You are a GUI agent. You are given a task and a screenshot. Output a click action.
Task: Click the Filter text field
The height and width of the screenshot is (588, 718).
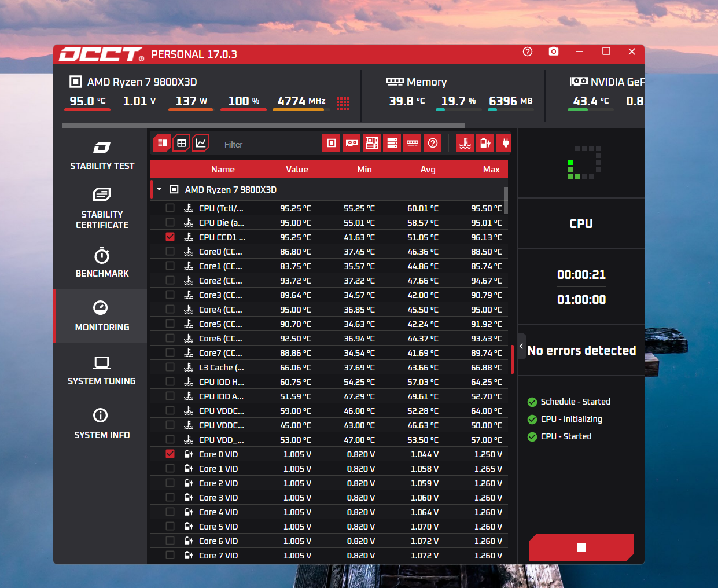click(266, 144)
